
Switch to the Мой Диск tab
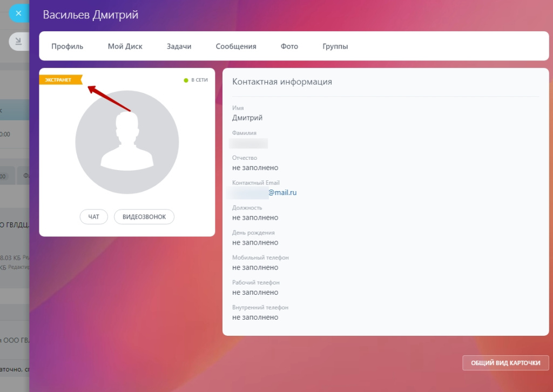pos(125,46)
